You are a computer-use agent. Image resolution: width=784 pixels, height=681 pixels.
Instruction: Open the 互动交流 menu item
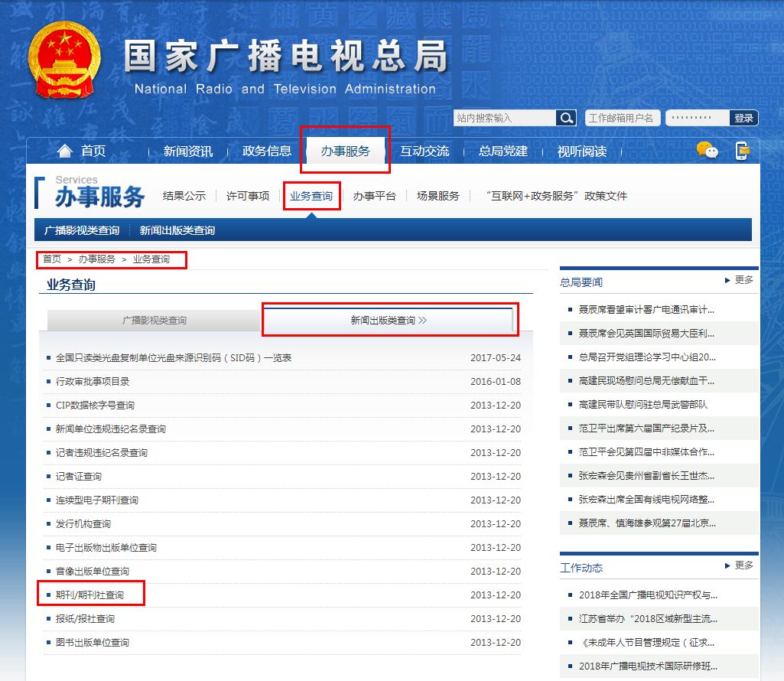click(x=425, y=152)
